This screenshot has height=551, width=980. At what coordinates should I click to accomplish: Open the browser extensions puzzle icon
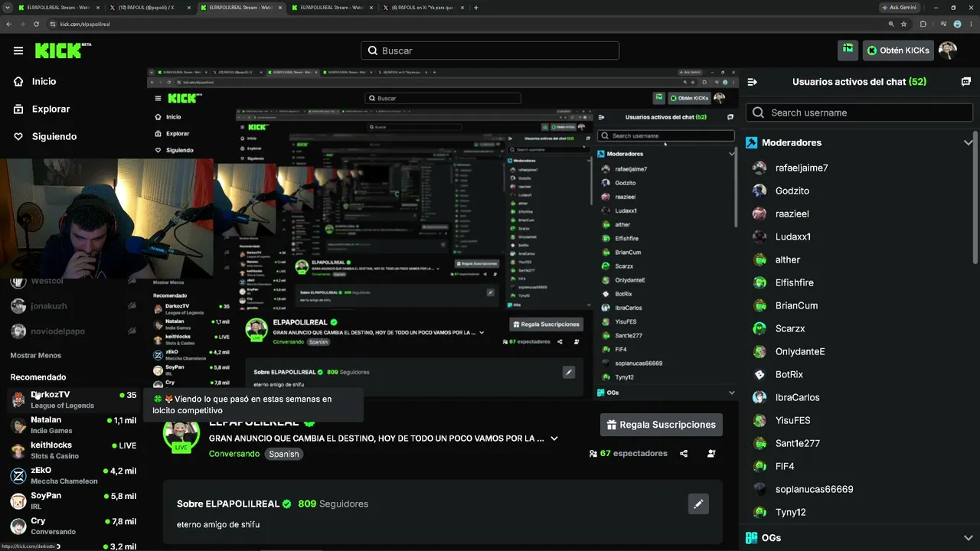(x=923, y=24)
